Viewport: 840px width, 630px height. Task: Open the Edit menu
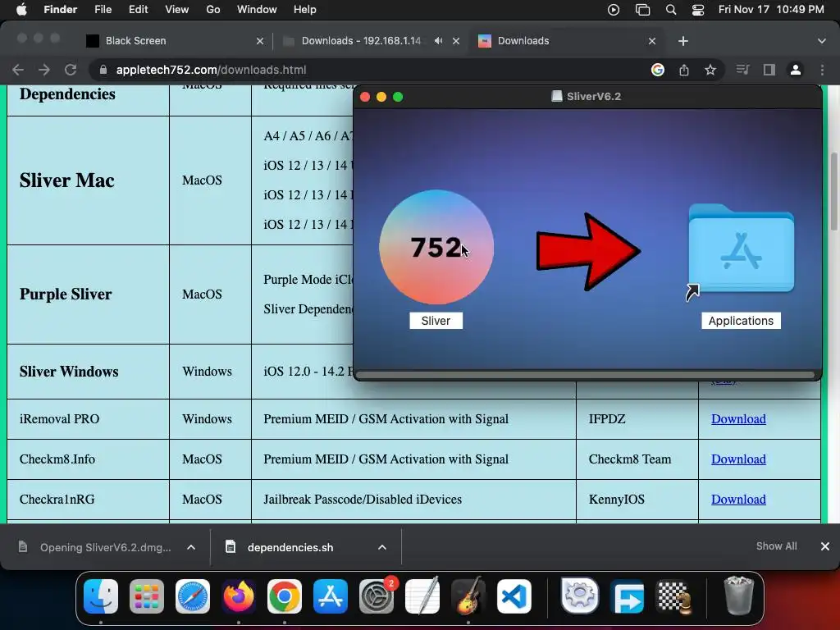pyautogui.click(x=138, y=10)
